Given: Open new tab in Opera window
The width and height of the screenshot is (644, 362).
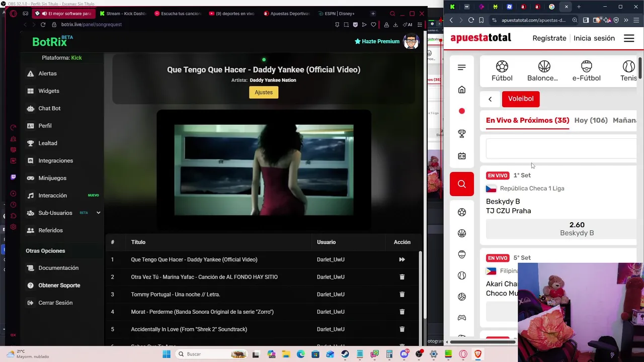Looking at the screenshot, I should pyautogui.click(x=373, y=14).
